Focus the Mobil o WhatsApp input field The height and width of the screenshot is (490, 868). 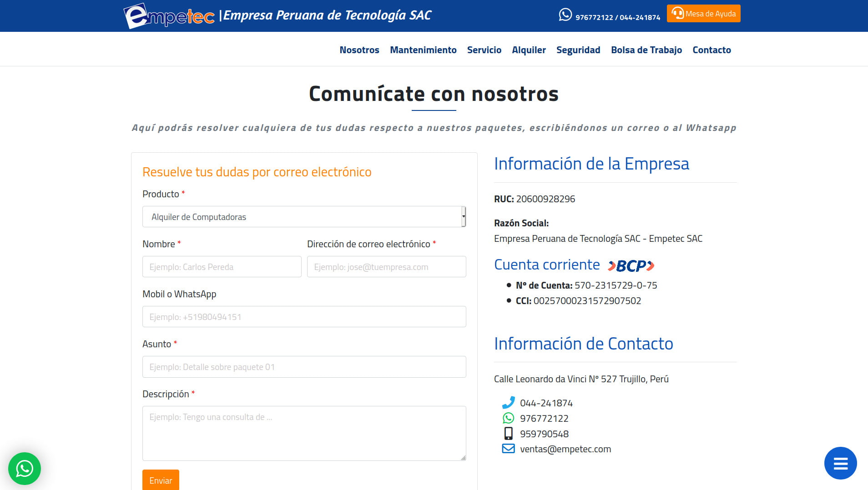click(304, 317)
